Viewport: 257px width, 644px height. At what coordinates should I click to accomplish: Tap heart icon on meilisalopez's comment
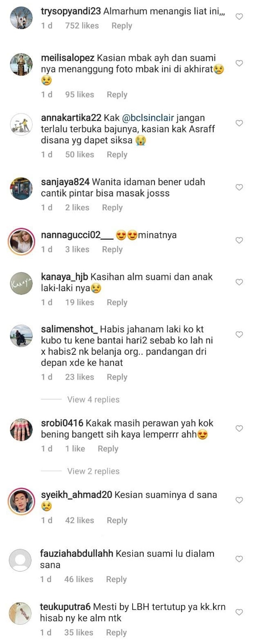point(239,63)
